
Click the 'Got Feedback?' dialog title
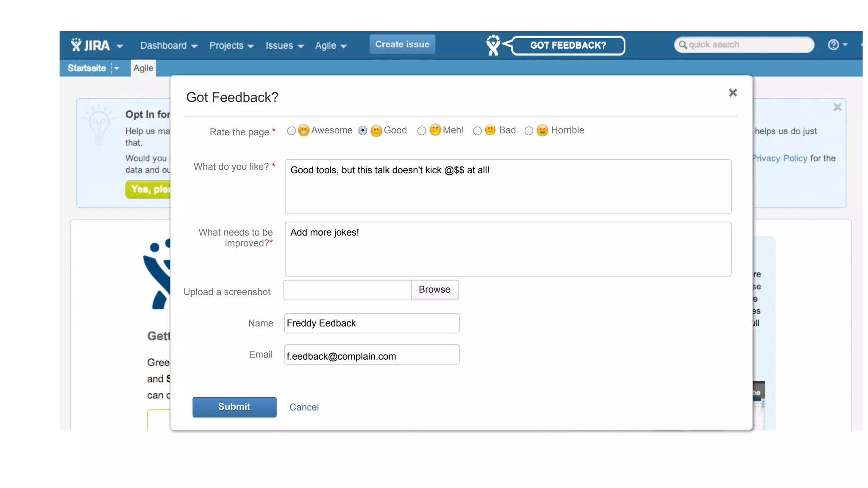point(232,97)
